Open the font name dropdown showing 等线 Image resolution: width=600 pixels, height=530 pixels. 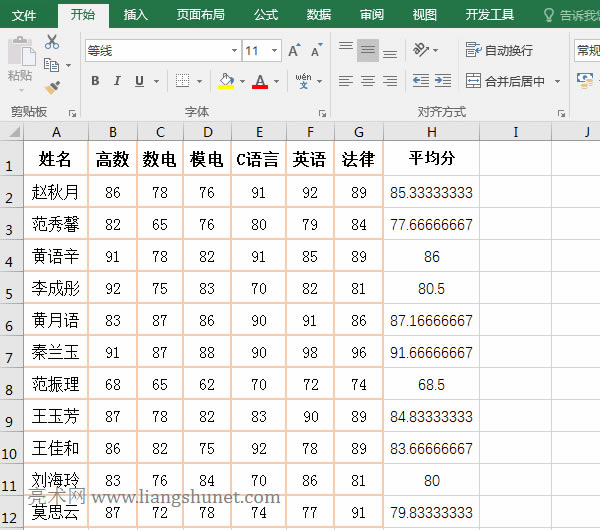pyautogui.click(x=234, y=50)
